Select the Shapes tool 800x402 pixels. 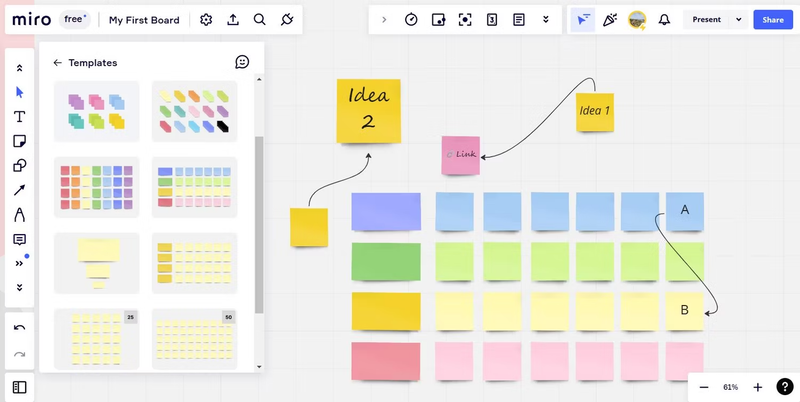point(19,166)
